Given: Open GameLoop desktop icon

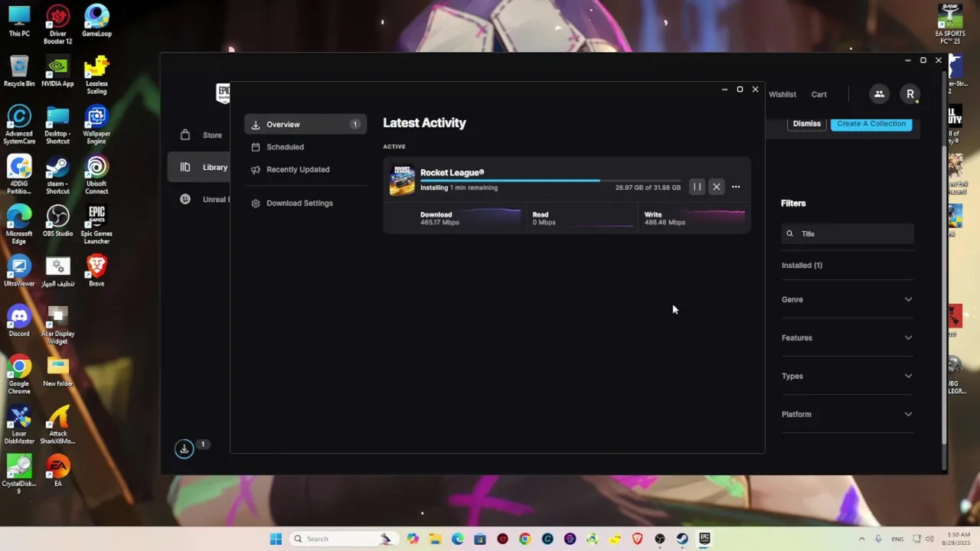Looking at the screenshot, I should [x=96, y=21].
